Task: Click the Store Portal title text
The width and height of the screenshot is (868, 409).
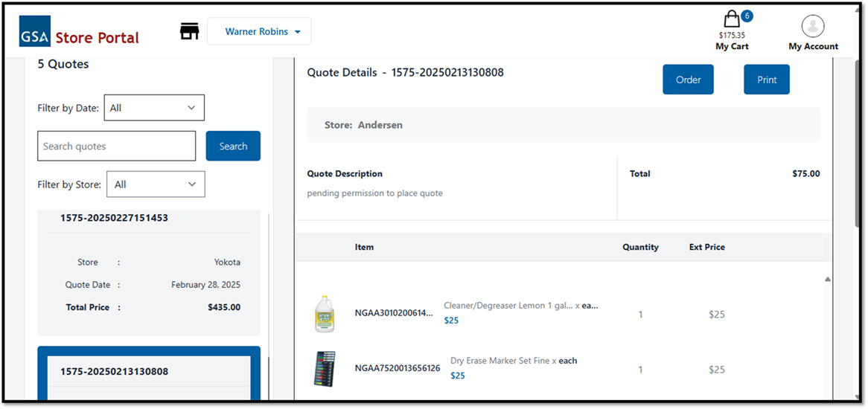Action: point(97,37)
